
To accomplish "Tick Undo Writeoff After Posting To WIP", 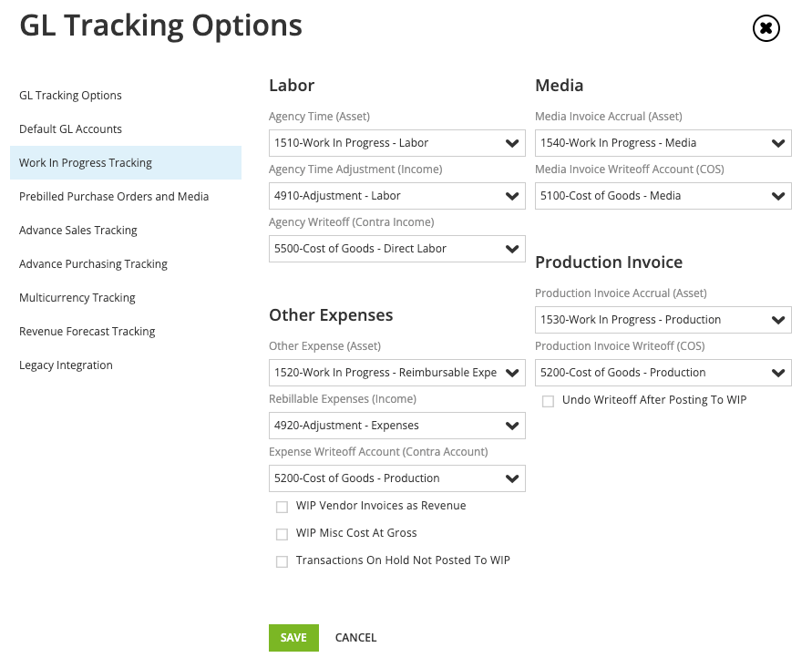I will 548,401.
